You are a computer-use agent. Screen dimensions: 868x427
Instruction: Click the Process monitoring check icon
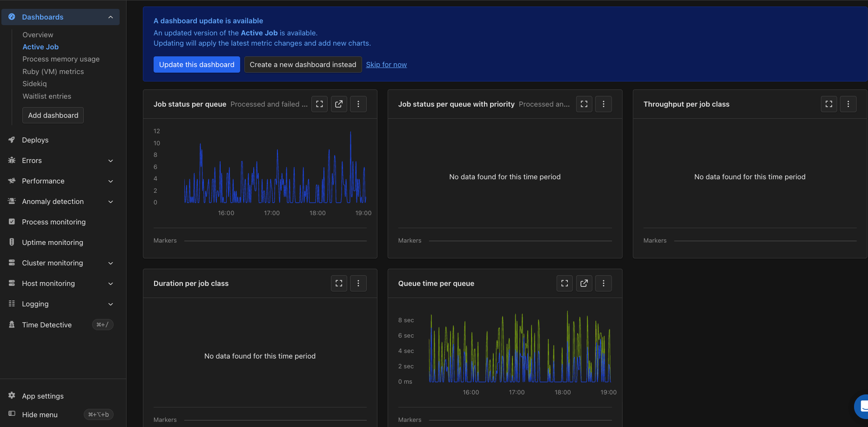coord(12,222)
